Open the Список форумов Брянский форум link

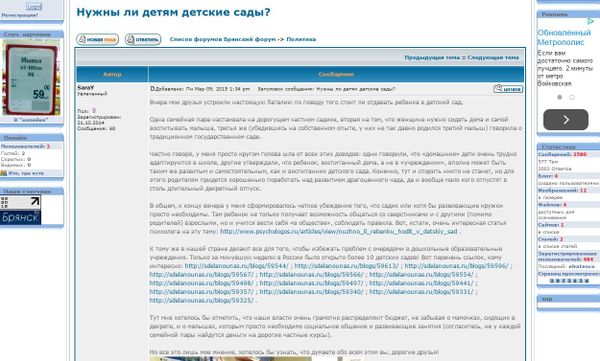[x=222, y=39]
